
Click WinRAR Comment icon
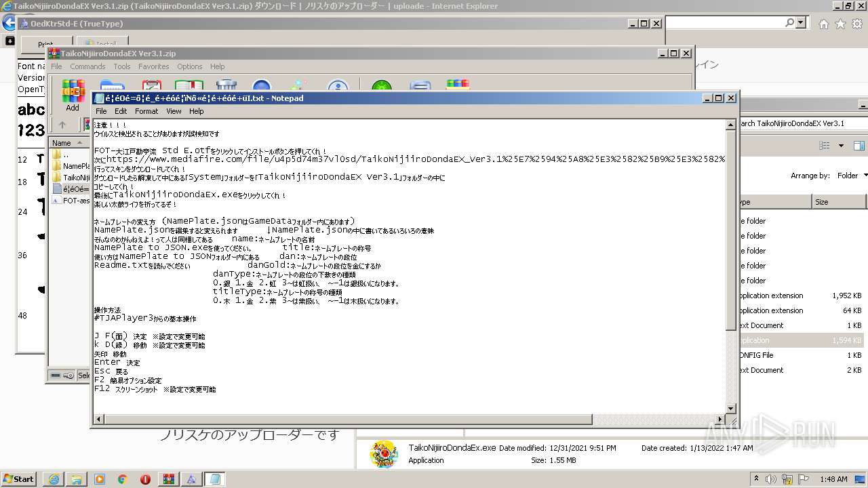(x=420, y=86)
